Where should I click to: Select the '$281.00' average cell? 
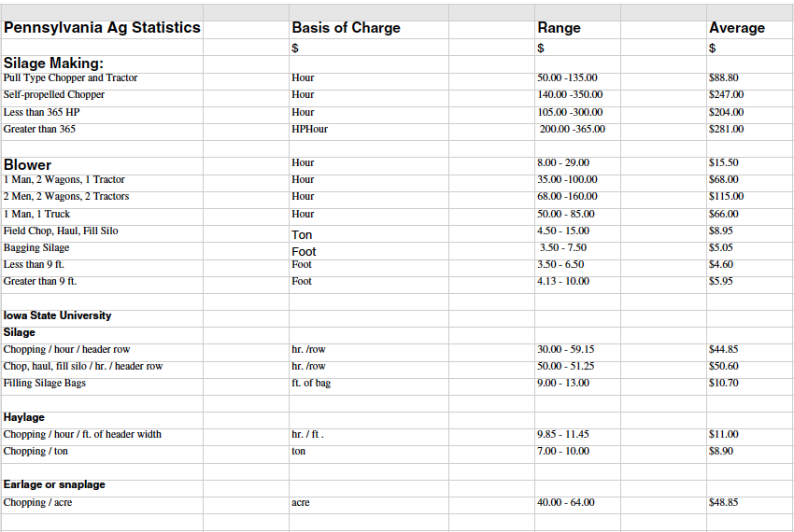(x=727, y=130)
